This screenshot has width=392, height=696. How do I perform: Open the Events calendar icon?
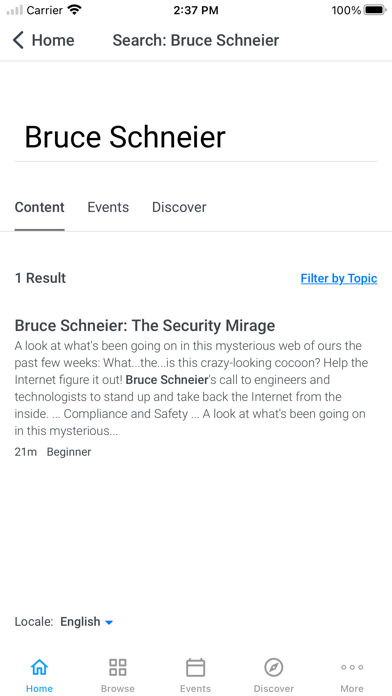coord(195,667)
